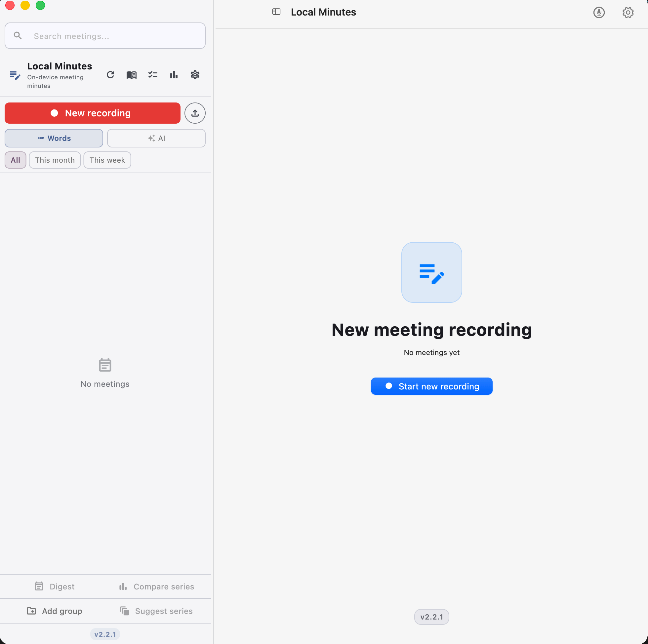The height and width of the screenshot is (644, 648).
Task: Open sidebar settings gear icon
Action: coord(195,74)
